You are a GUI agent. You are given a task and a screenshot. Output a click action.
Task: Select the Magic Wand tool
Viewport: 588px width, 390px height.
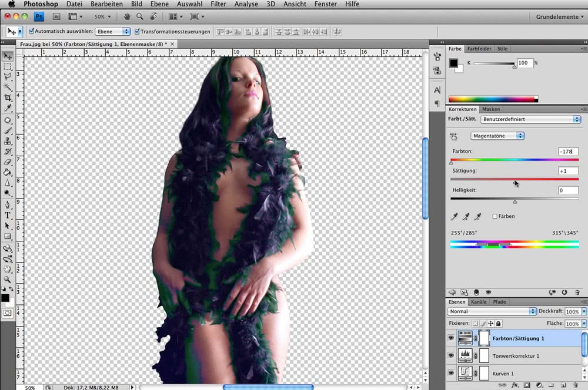click(x=8, y=88)
